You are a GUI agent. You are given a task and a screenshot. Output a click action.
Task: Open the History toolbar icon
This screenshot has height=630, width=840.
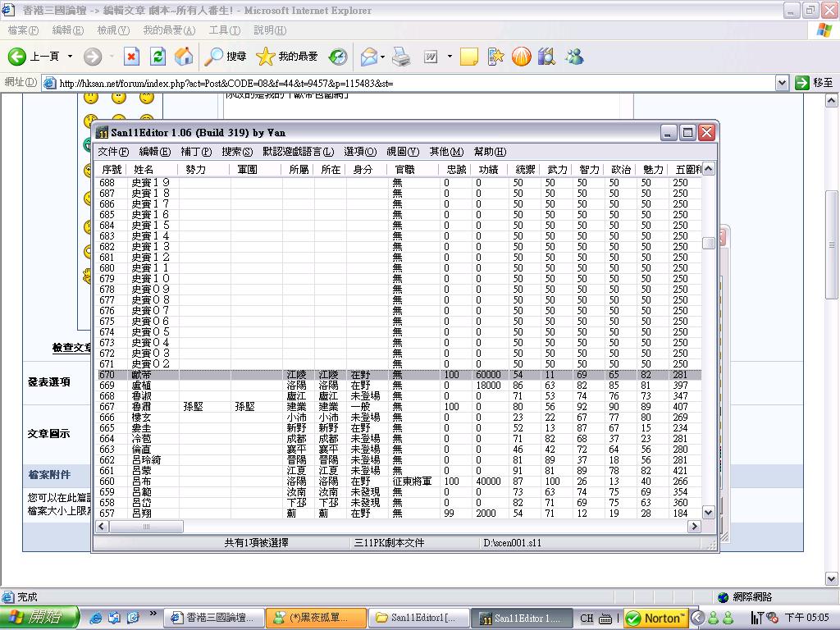[338, 57]
